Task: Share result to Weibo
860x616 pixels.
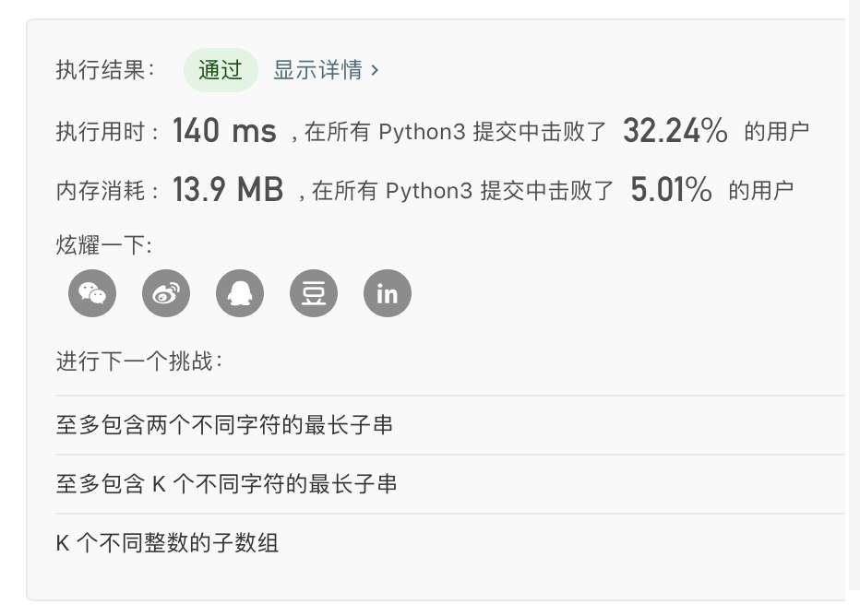Action: click(x=166, y=294)
